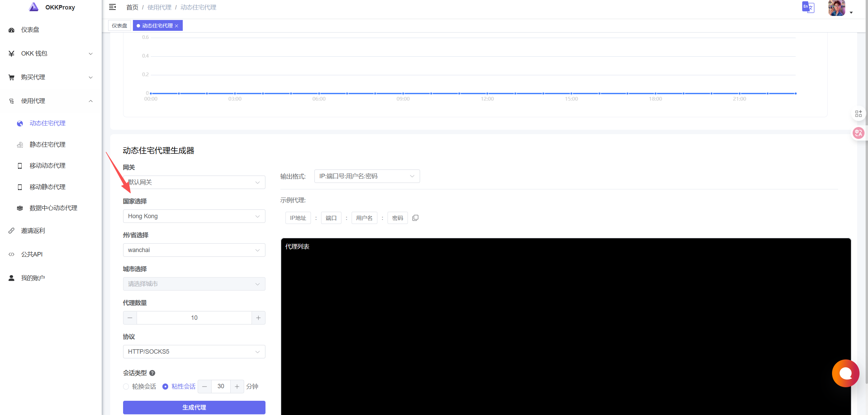Increase proxy quantity with plus button

coord(258,318)
